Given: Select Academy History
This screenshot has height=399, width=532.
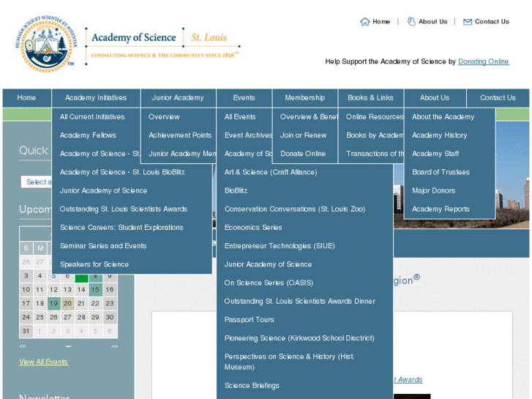Looking at the screenshot, I should click(439, 135).
